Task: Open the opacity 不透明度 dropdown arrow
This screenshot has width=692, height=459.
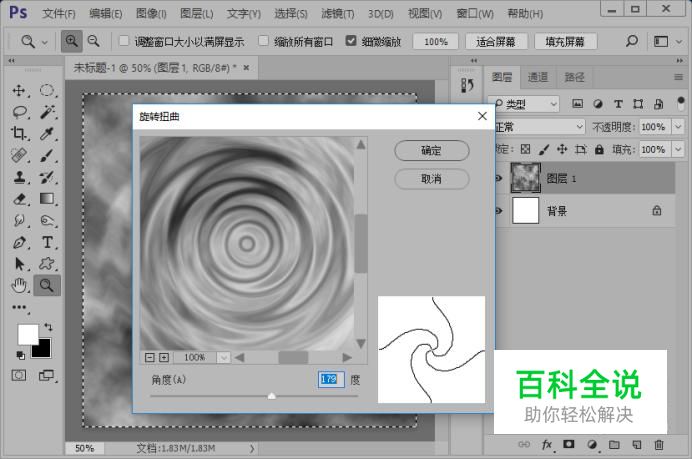Action: pyautogui.click(x=678, y=127)
